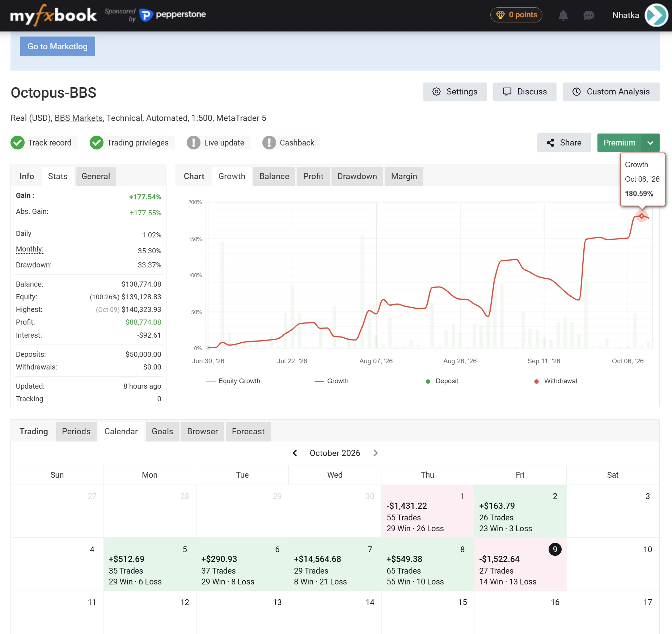Click the 0 points badge
Image resolution: width=672 pixels, height=634 pixels.
(x=516, y=15)
